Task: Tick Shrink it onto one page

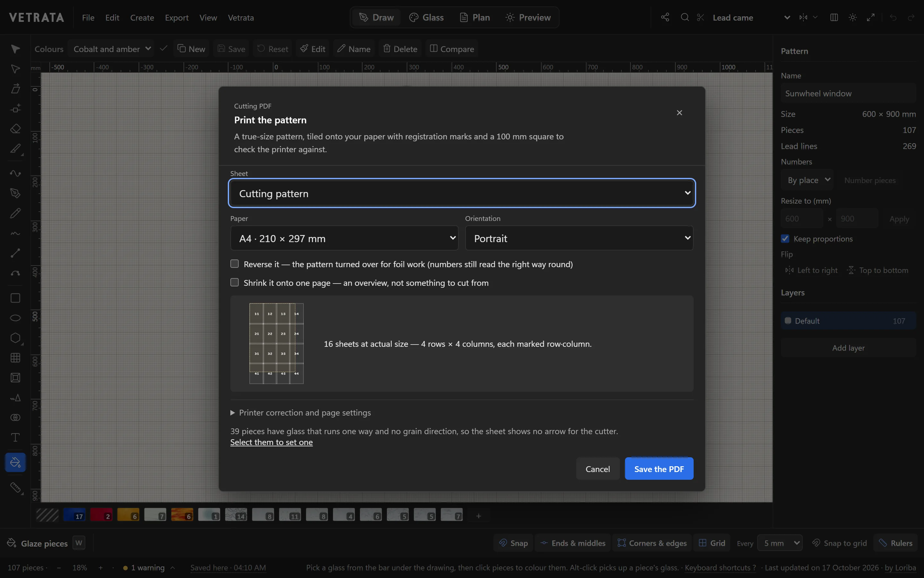Action: [x=235, y=283]
